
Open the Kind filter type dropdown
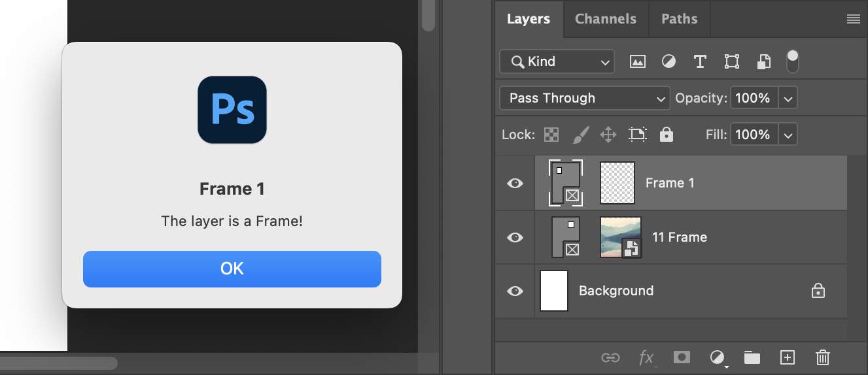point(557,61)
